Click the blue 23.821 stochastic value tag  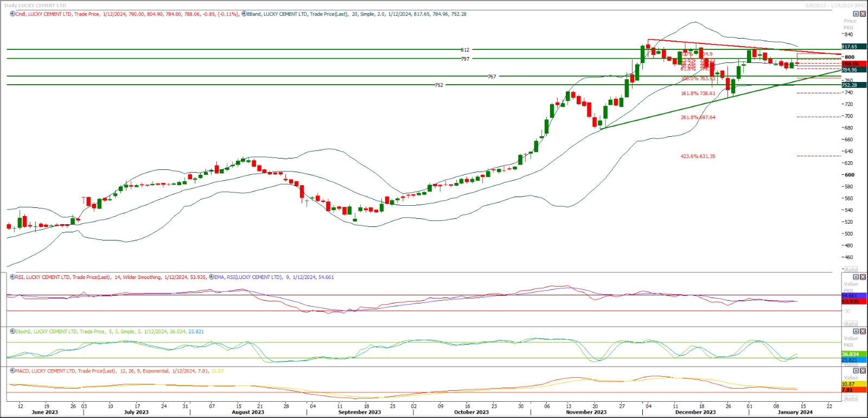click(854, 360)
